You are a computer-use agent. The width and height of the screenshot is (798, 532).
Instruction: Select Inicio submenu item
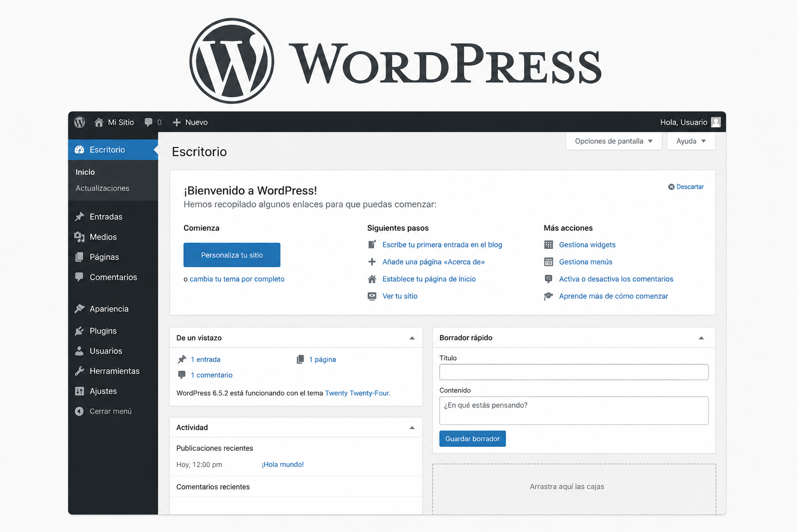point(85,172)
